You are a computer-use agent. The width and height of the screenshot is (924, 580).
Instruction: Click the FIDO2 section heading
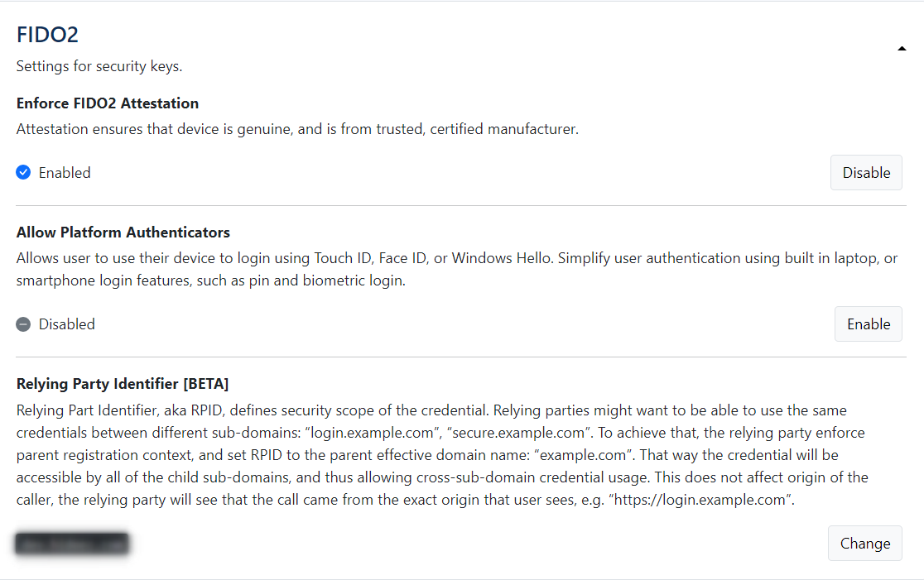(x=47, y=35)
